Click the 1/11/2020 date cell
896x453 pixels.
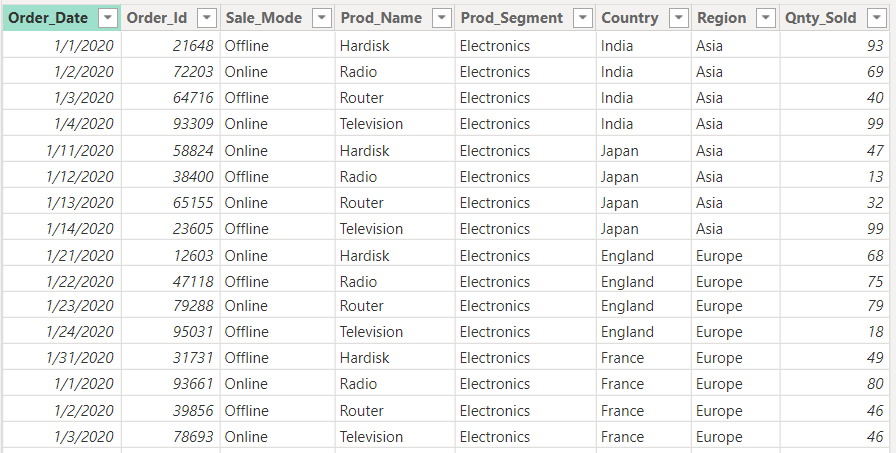click(80, 150)
